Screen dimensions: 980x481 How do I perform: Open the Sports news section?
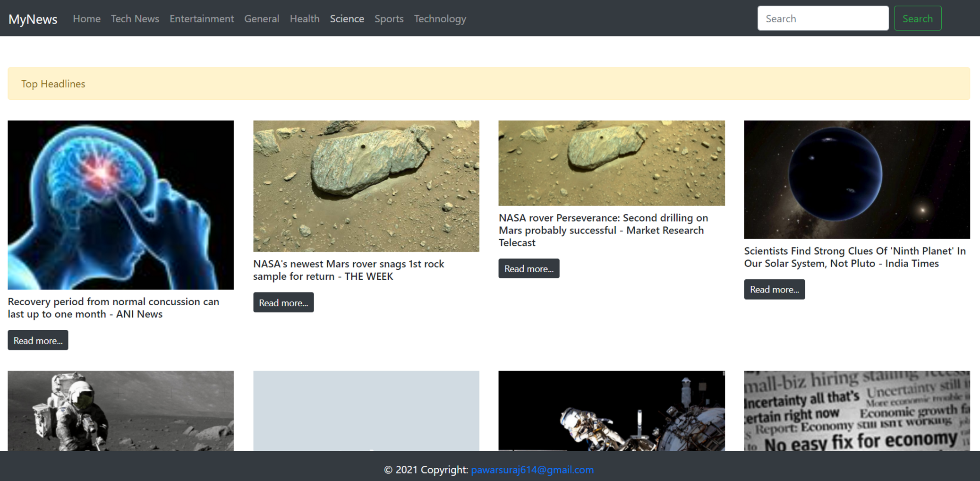tap(389, 18)
